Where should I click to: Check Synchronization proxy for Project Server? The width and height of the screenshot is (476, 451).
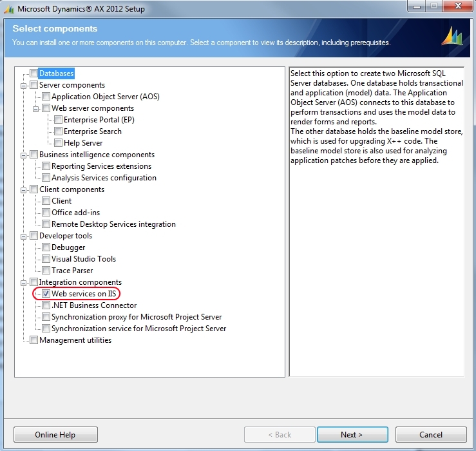coord(46,317)
